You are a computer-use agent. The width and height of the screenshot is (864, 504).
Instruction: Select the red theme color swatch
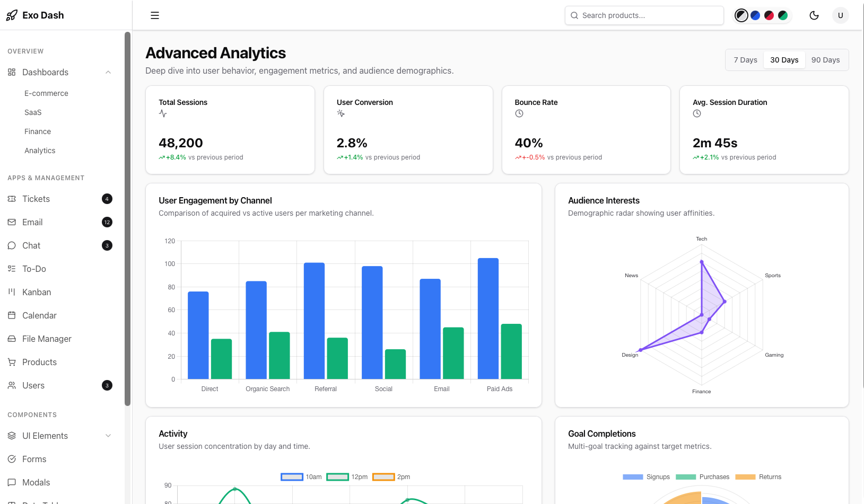tap(769, 15)
